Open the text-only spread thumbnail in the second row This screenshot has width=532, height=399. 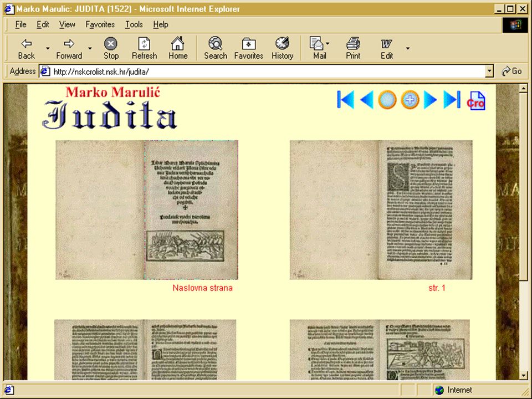pos(145,350)
